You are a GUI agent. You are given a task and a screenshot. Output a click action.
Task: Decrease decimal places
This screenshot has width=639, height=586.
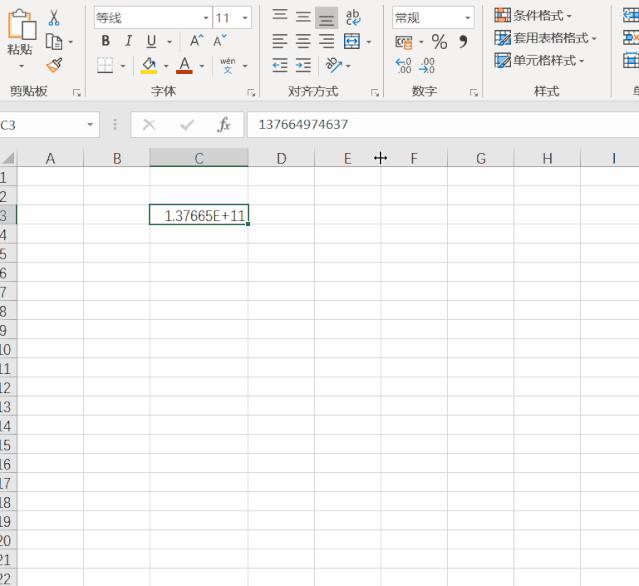(427, 65)
